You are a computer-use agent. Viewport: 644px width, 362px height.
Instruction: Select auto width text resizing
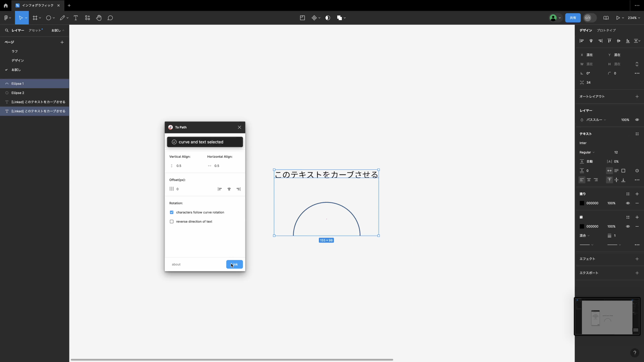coord(609,171)
